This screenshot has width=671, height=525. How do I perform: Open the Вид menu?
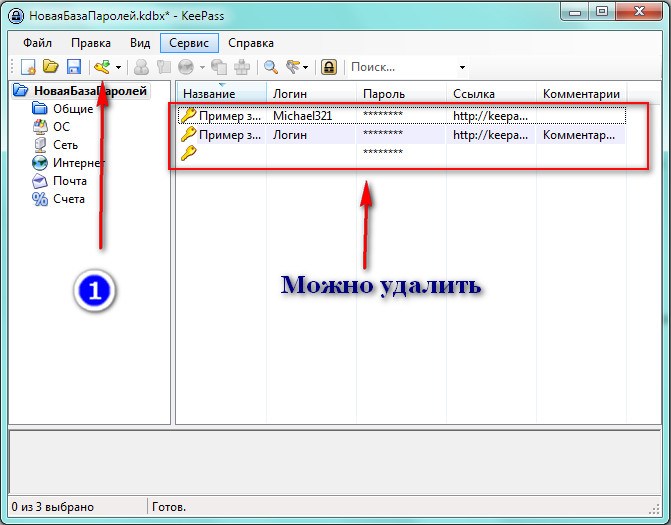(x=140, y=43)
